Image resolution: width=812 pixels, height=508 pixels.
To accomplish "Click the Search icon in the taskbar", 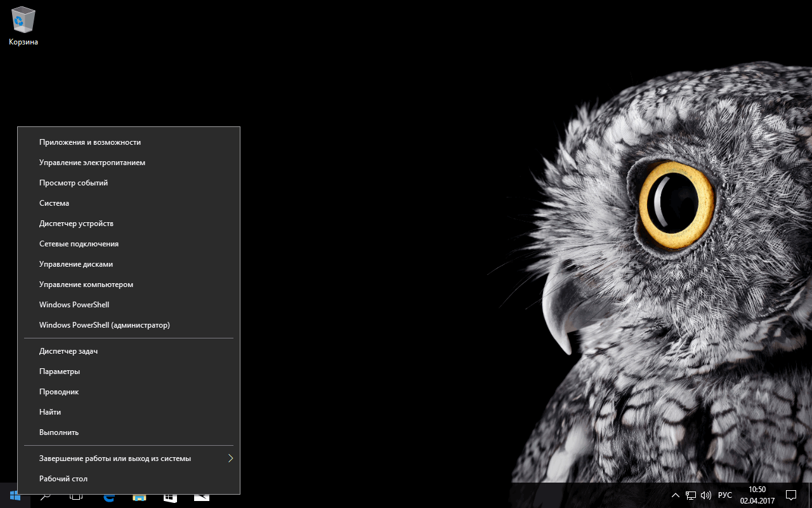I will click(x=44, y=495).
